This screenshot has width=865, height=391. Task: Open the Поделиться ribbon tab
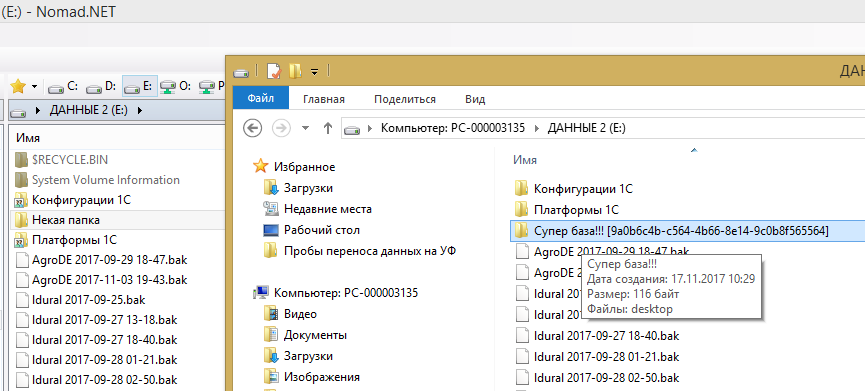tap(405, 99)
